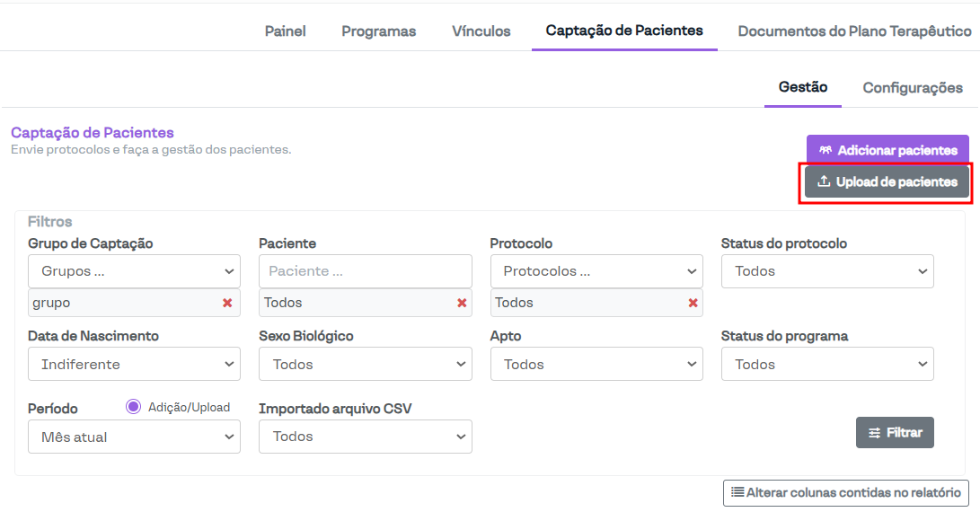The width and height of the screenshot is (980, 512).
Task: Remove the 'grupo' filter tag
Action: pos(227,303)
